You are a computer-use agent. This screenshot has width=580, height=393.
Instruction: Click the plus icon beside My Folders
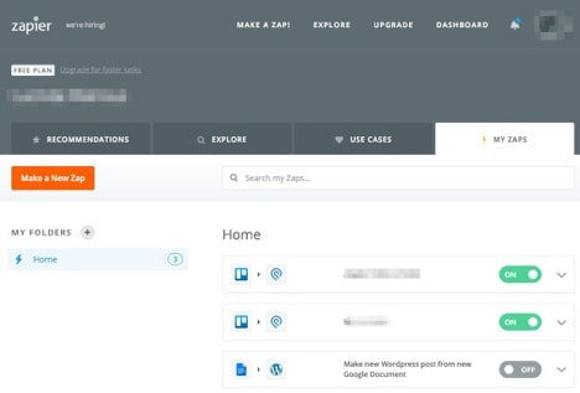(x=87, y=232)
